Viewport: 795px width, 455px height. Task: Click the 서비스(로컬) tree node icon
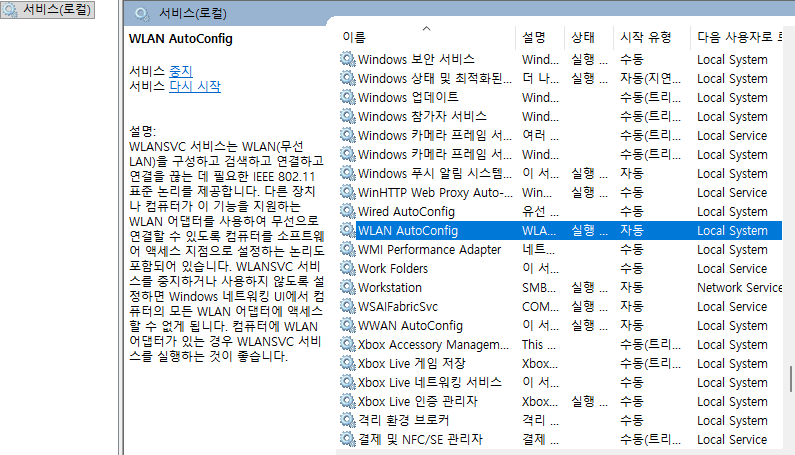[10, 10]
